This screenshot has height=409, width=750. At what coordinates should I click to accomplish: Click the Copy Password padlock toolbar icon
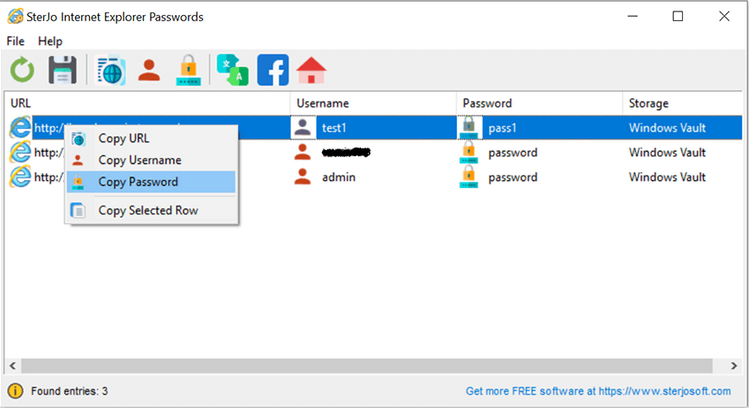(x=188, y=70)
